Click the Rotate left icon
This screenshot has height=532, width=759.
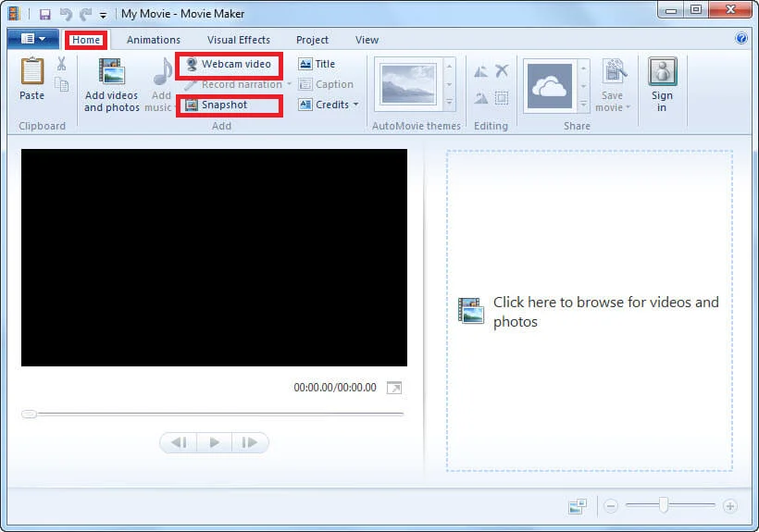(x=480, y=71)
